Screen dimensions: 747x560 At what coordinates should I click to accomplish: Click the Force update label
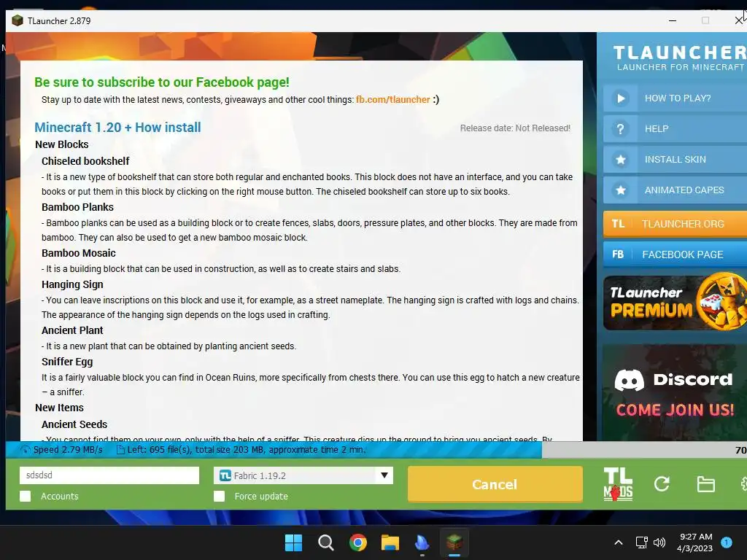(x=261, y=496)
